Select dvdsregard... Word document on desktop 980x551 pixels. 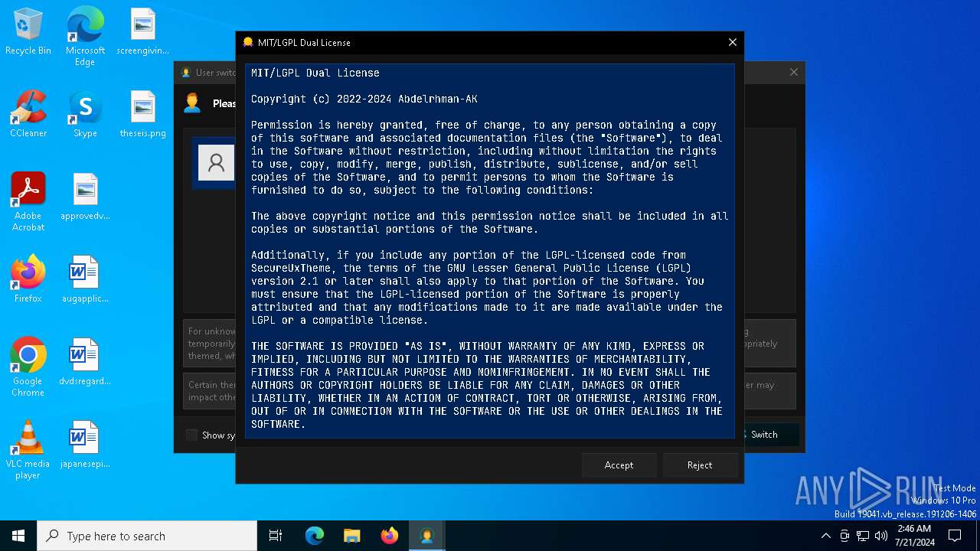point(85,363)
